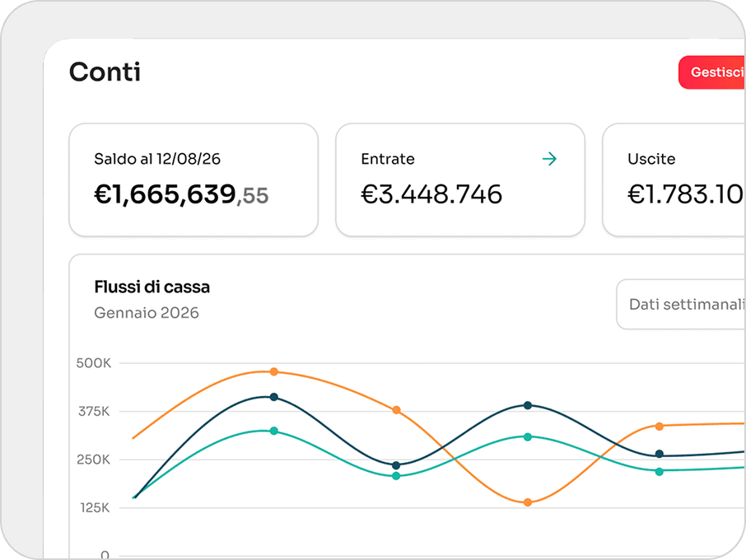Open the Dati settimanali dropdown
Viewport: 746px width, 560px height.
coord(681,304)
